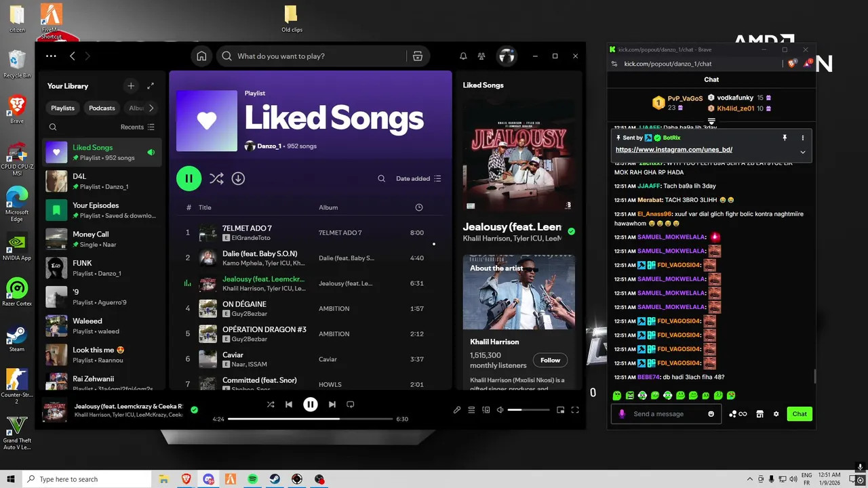Pause with the big green playlist button

(x=189, y=179)
